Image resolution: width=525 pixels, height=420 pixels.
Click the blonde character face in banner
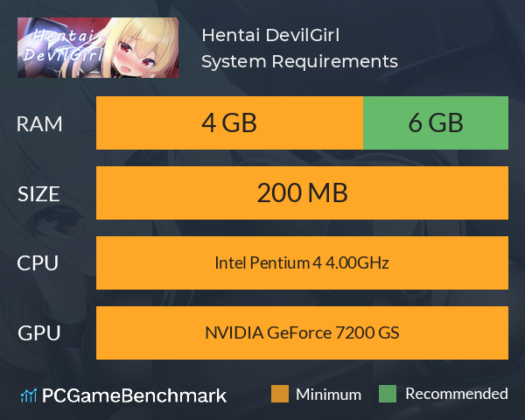(137, 52)
